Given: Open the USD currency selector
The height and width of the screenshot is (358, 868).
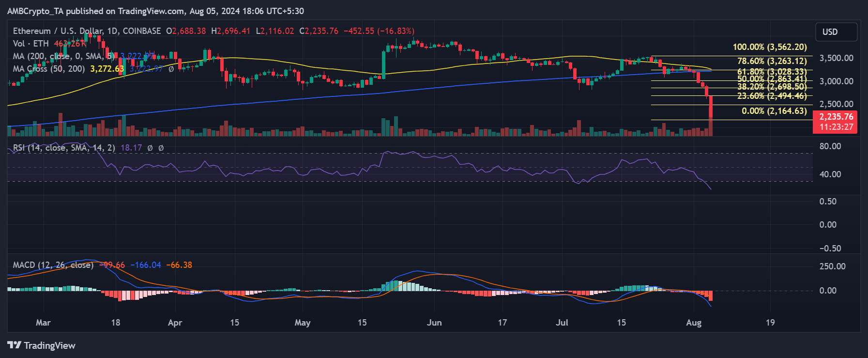Looking at the screenshot, I should [x=837, y=32].
